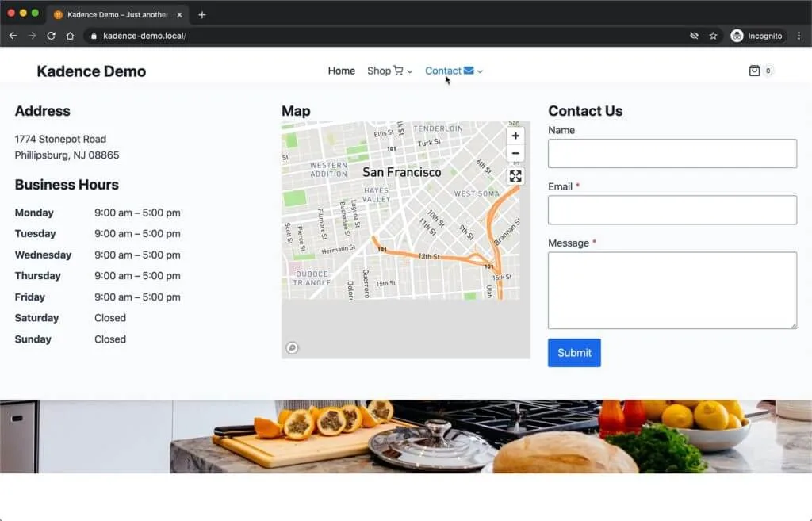Expand the Shop menu dropdown arrow
812x521 pixels.
point(410,71)
